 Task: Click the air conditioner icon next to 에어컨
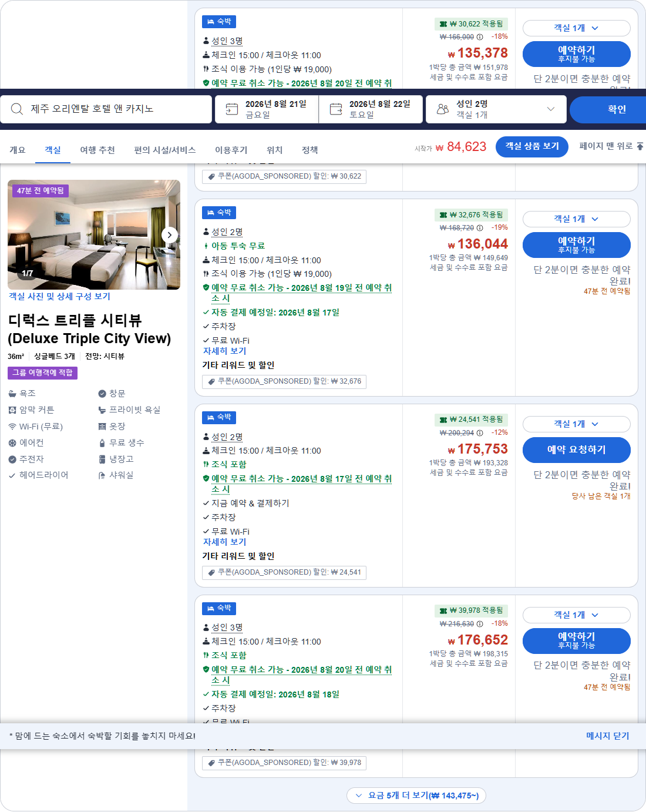12,443
